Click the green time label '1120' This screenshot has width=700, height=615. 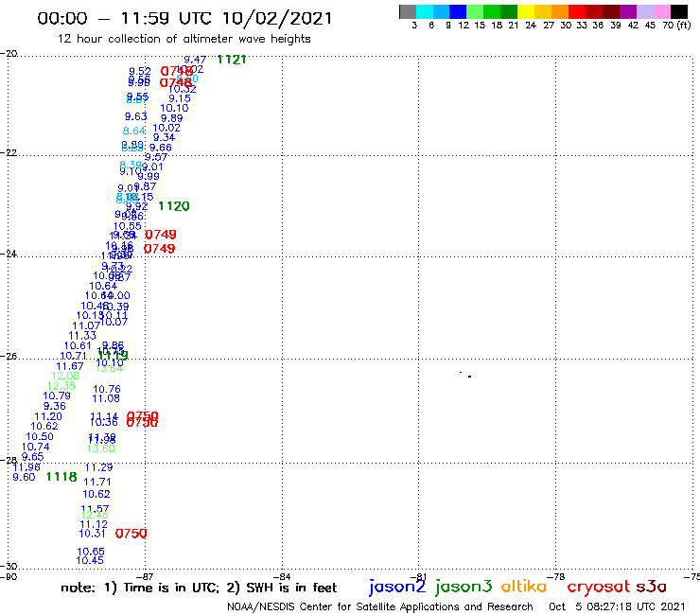174,206
